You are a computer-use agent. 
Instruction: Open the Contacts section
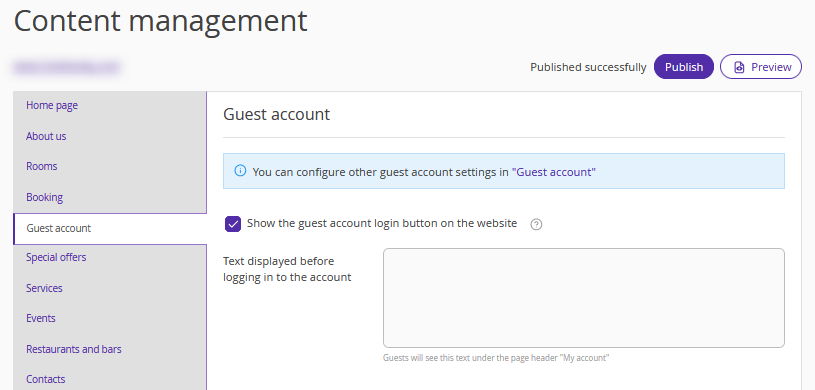click(46, 379)
